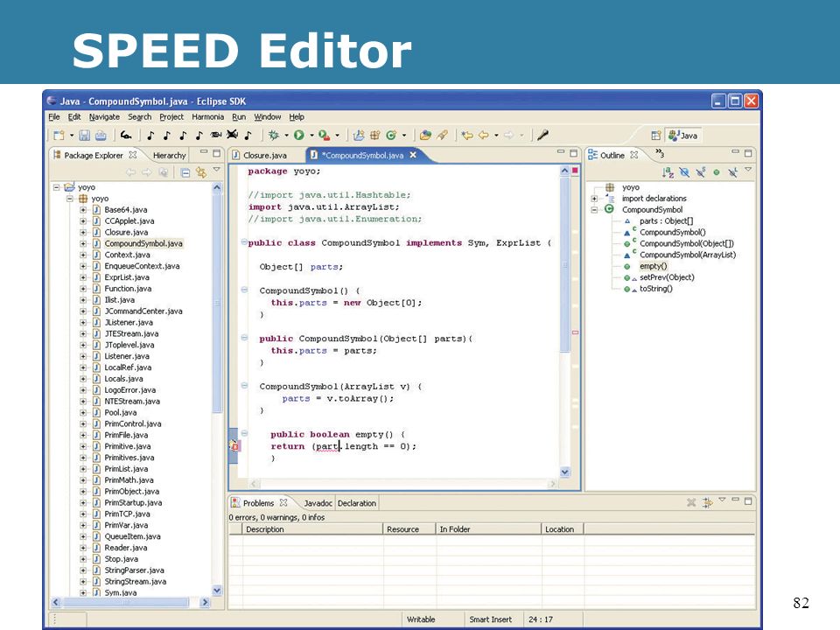Viewport: 840px width, 630px height.
Task: Select CompoundSymbol.java in Package Explorer
Action: [x=143, y=243]
